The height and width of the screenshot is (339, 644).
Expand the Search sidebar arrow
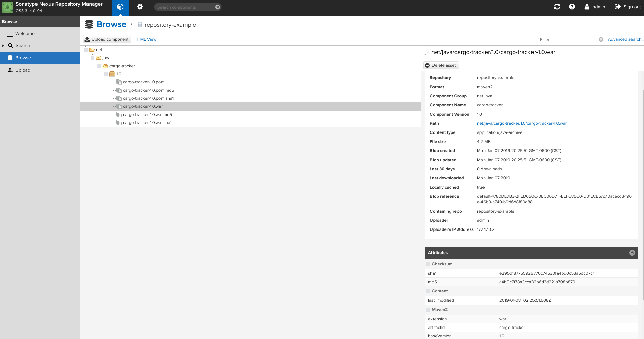(3, 46)
